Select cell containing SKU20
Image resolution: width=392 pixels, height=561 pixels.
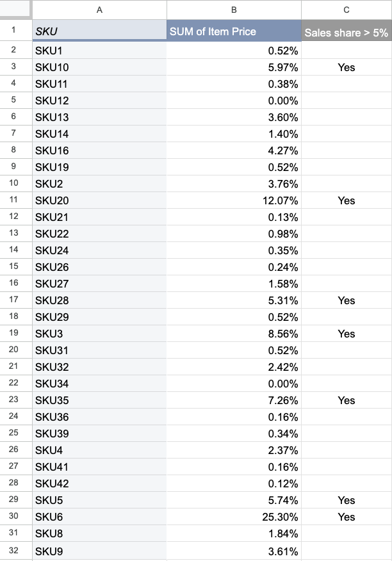tap(99, 200)
